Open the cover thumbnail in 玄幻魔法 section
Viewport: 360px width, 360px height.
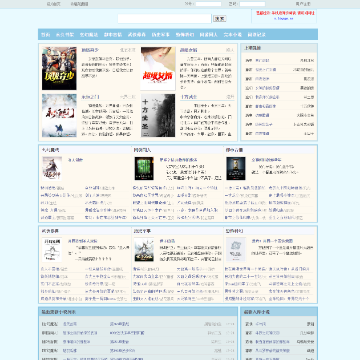[52, 169]
